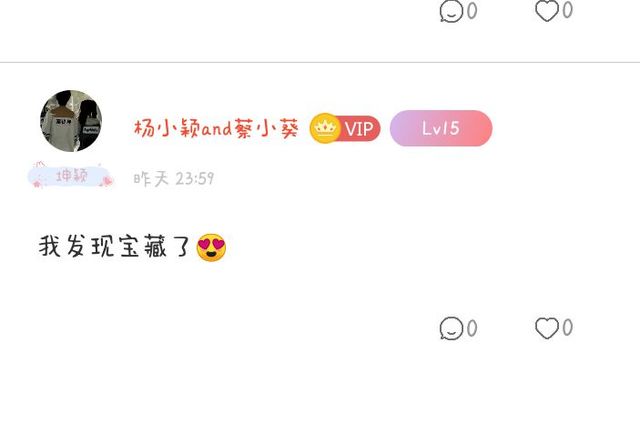The width and height of the screenshot is (640, 424).
Task: Click the gold crown VIP icon
Action: pos(325,128)
